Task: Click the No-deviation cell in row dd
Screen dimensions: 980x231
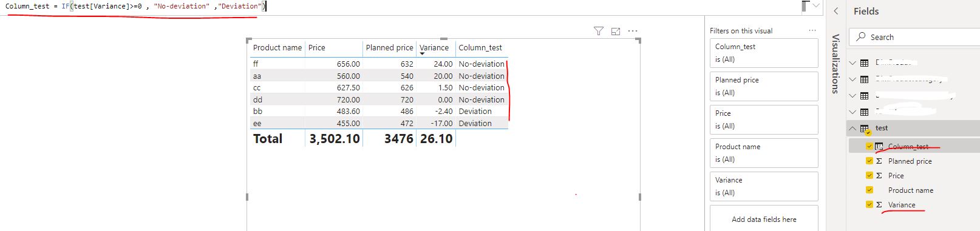Action: pos(481,99)
